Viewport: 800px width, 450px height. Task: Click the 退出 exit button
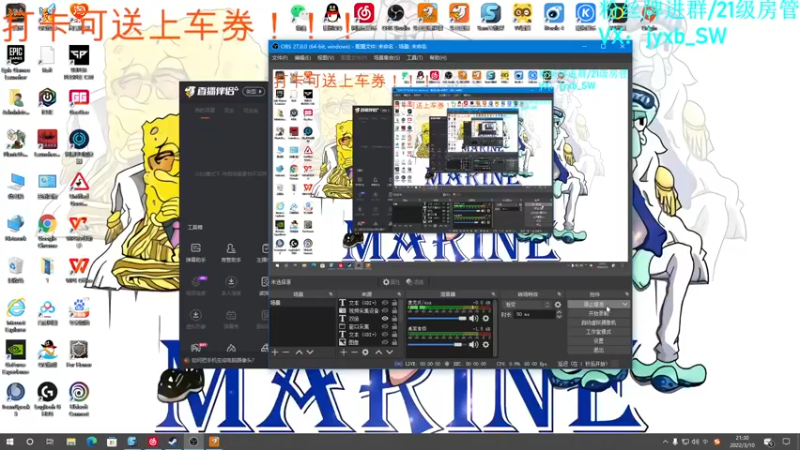point(598,350)
